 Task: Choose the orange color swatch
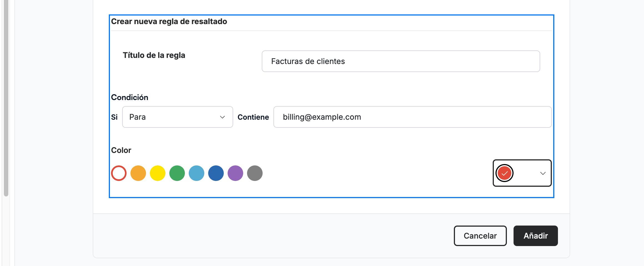pos(138,173)
